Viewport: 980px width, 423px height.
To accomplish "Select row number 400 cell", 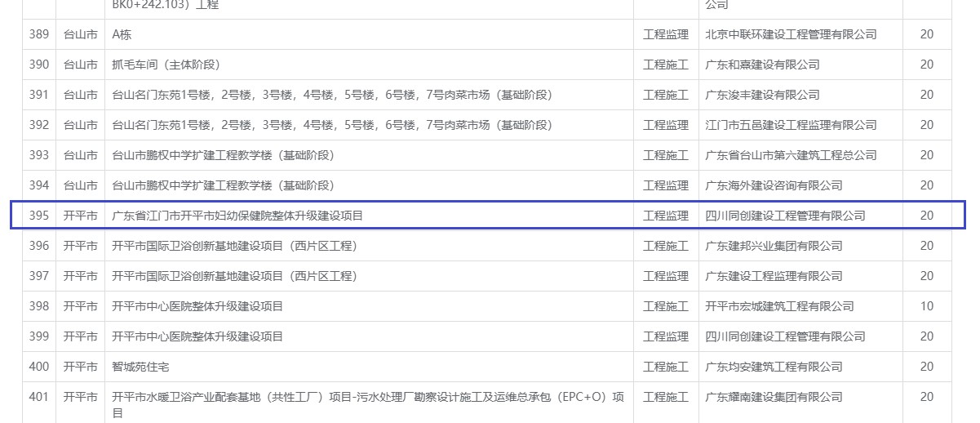I will (x=39, y=367).
